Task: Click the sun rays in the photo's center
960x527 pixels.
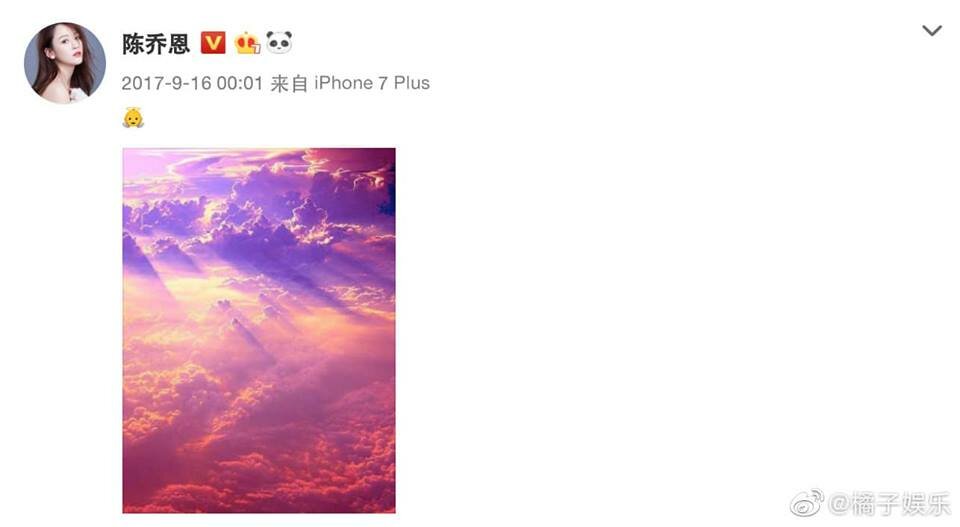Action: (x=245, y=306)
